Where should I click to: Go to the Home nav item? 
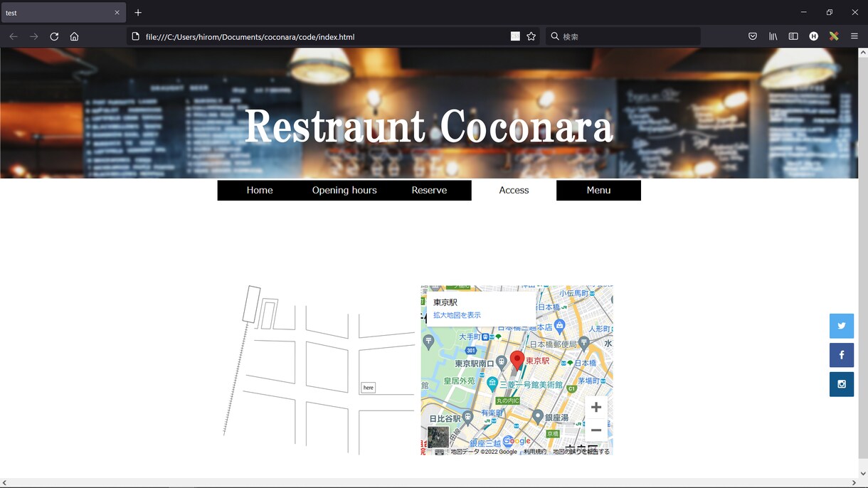(260, 190)
